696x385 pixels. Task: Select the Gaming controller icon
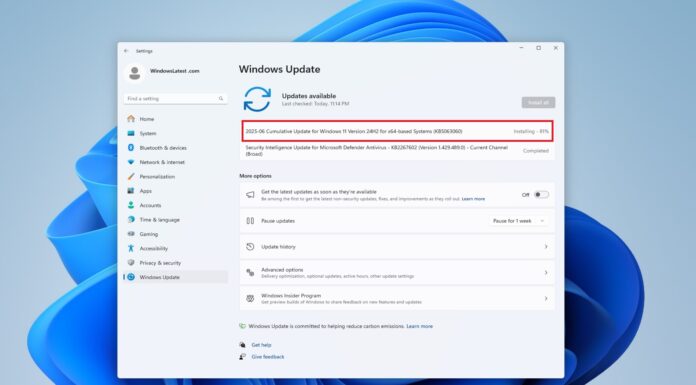(130, 234)
